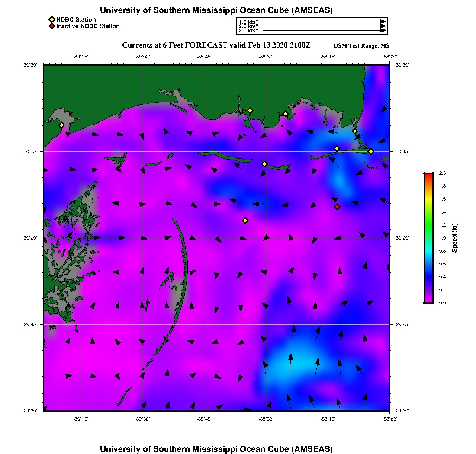Click the "Inactive NDBC Station" legend label
This screenshot has height=454, width=476.
(88, 26)
